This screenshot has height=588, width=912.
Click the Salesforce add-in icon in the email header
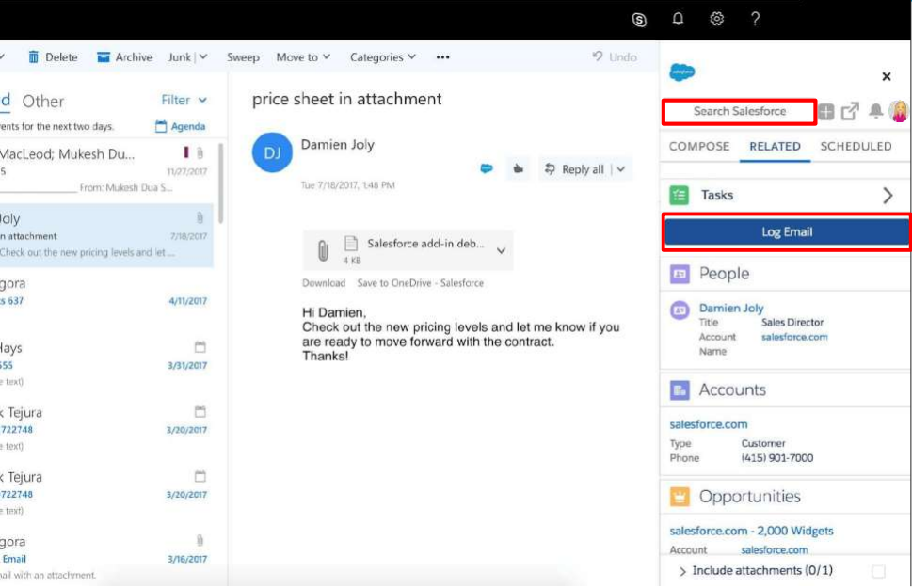coord(487,169)
